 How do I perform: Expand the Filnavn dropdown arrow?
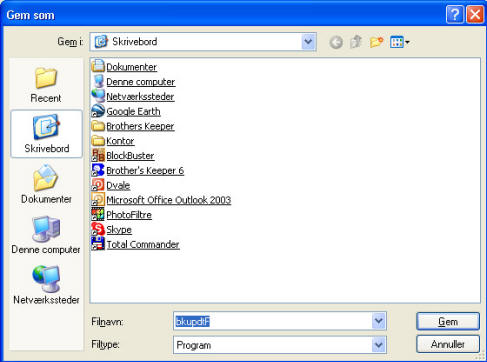[x=378, y=321]
